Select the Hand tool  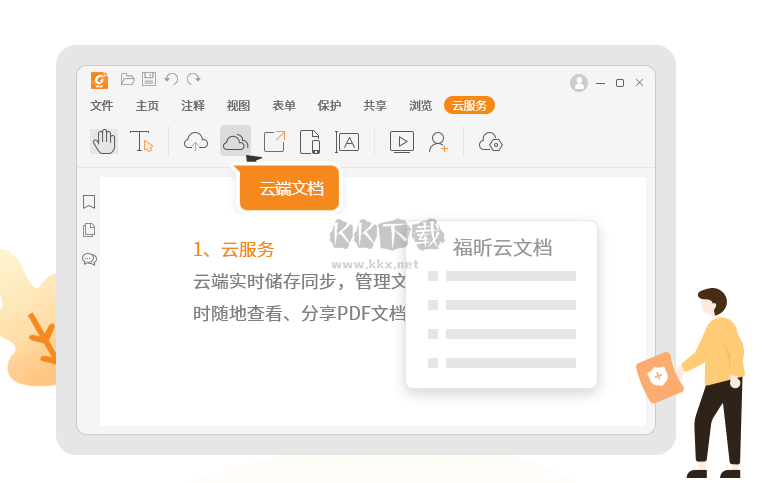pos(104,142)
